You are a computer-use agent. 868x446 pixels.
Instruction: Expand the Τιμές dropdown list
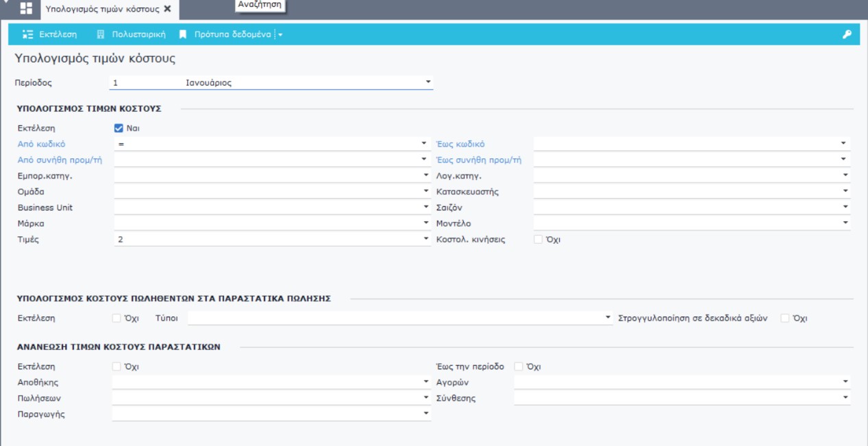[425, 240]
